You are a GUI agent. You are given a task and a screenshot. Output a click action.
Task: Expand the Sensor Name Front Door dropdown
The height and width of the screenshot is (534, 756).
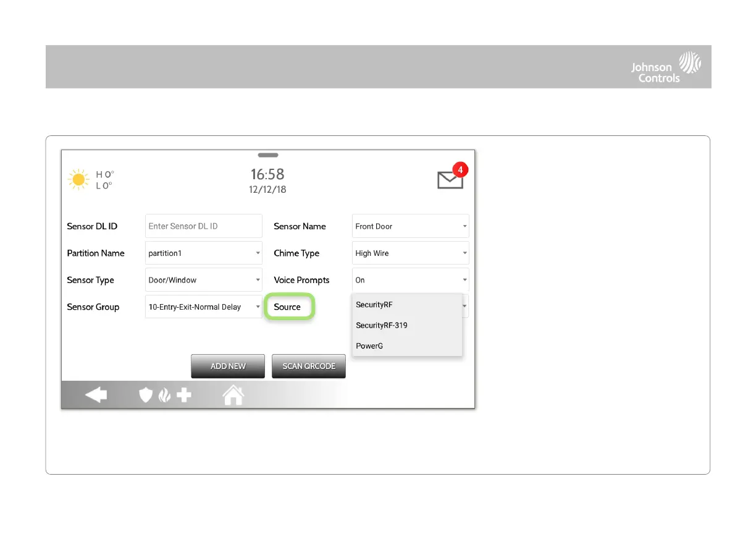411,226
